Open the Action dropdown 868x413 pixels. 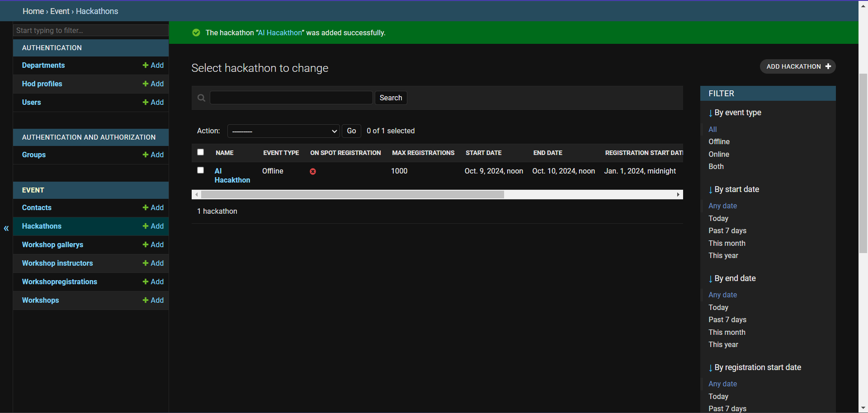click(283, 131)
